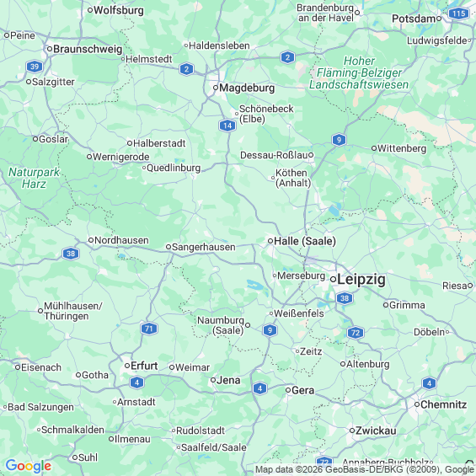476x476 pixels.
Task: Click the highway 38 shield near Nordhausen
Action: pos(71,254)
